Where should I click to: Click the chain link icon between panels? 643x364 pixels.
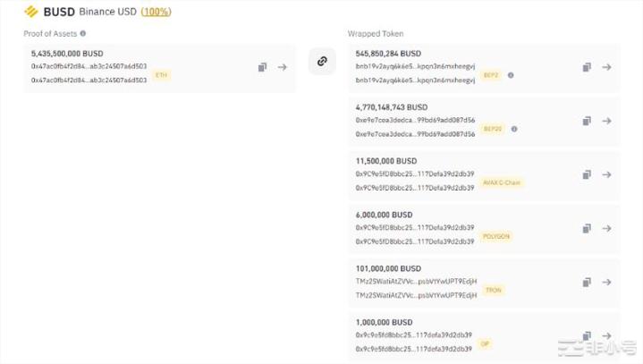click(x=321, y=61)
